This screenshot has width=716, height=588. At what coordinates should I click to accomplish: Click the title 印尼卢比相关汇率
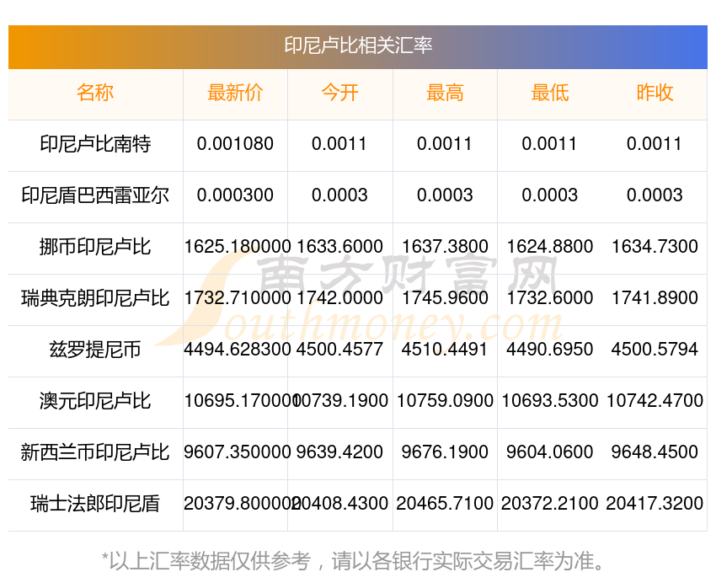(358, 45)
